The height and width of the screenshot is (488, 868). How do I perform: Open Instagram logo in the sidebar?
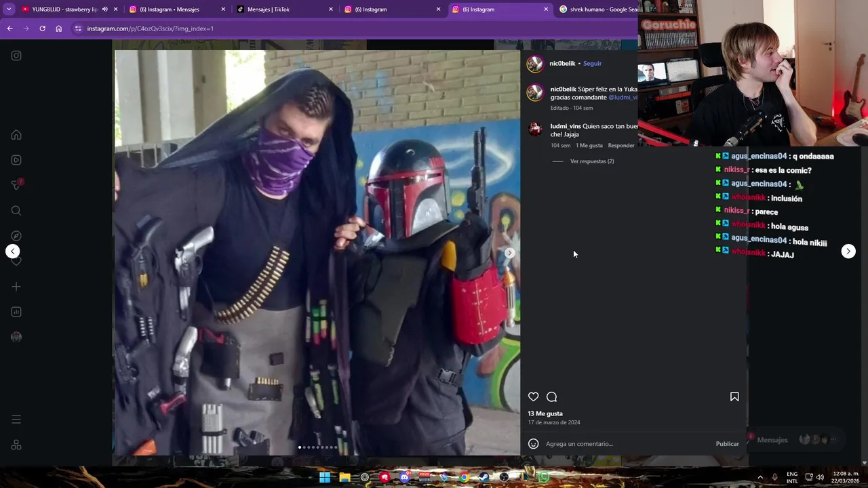point(16,56)
